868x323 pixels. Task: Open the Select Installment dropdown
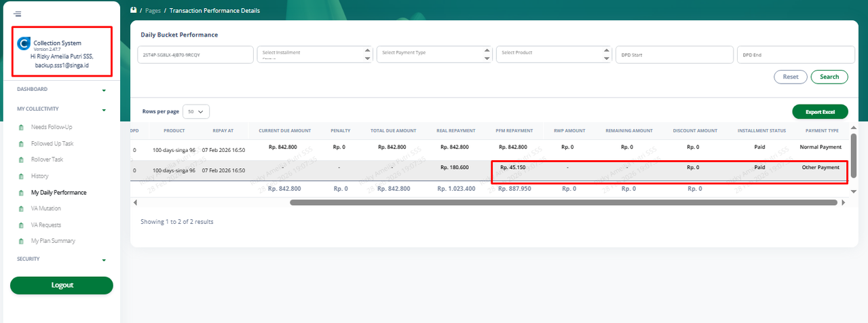click(x=315, y=55)
